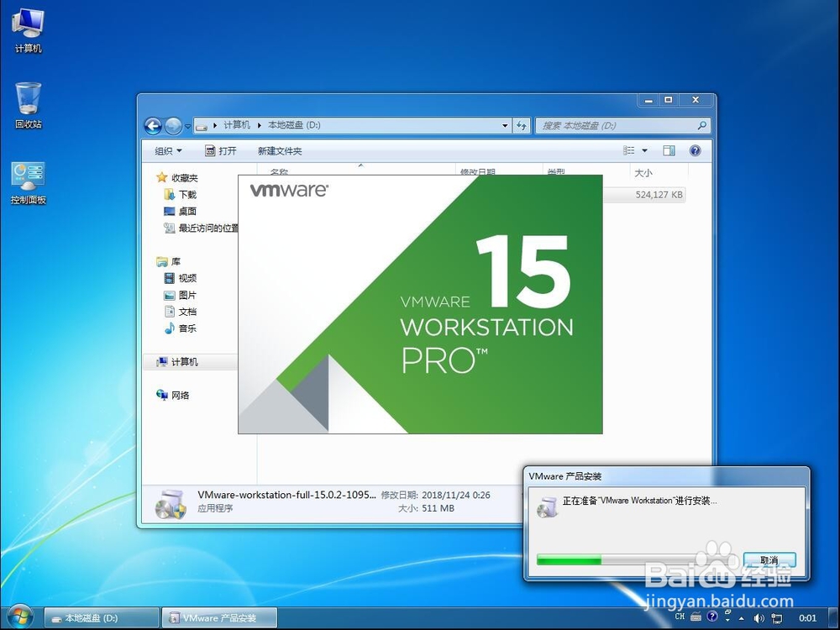
Task: Open the 组织 menu
Action: (168, 151)
